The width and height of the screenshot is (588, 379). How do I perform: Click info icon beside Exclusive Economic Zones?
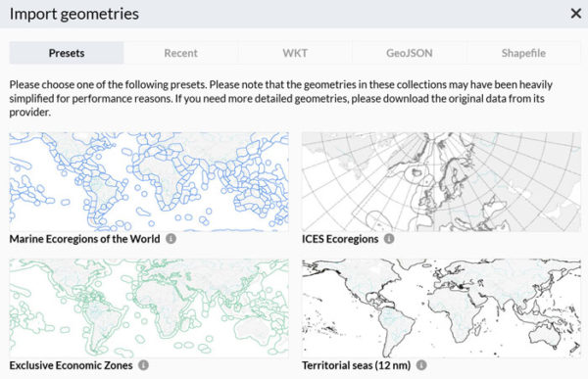tap(143, 364)
